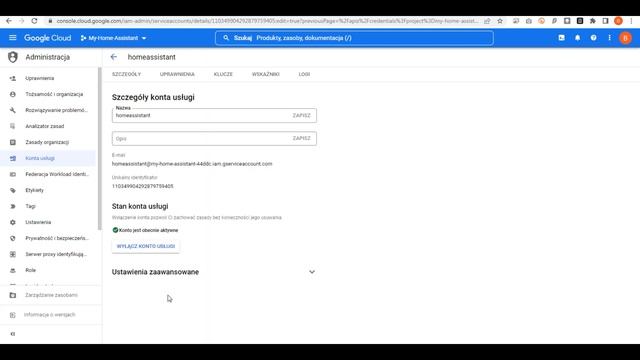640x360 pixels.
Task: Bookmark the page with the star icon
Action: [x=500, y=21]
